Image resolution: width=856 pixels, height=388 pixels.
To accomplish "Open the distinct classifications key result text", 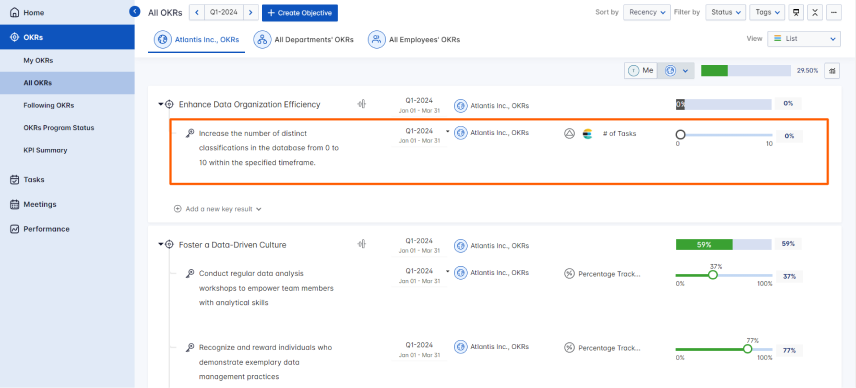I will tap(269, 147).
